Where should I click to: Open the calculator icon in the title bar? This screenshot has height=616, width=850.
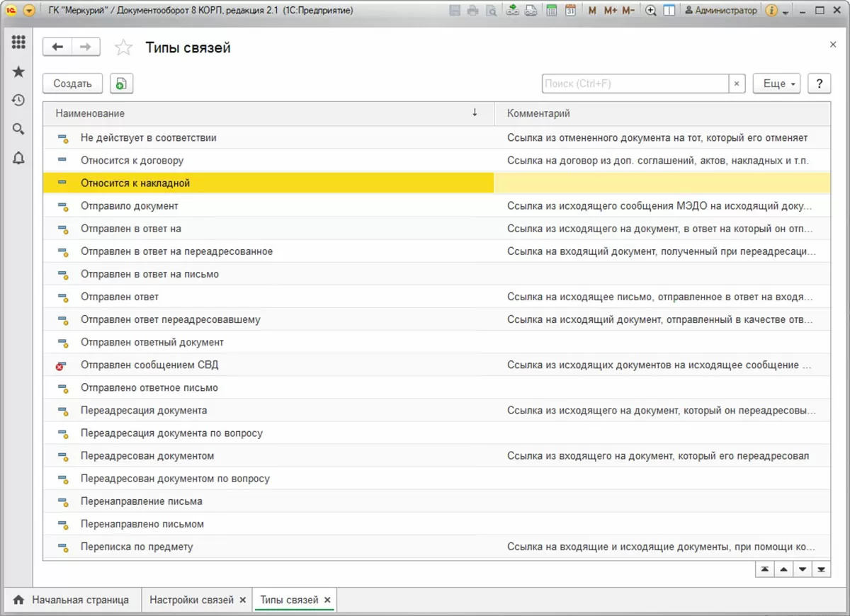[551, 11]
